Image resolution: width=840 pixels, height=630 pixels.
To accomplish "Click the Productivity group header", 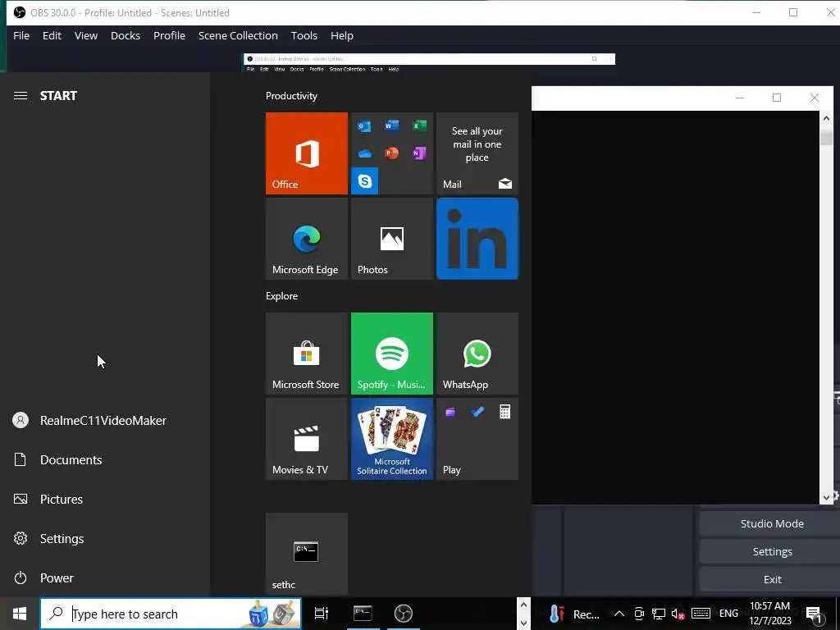I will pyautogui.click(x=291, y=96).
